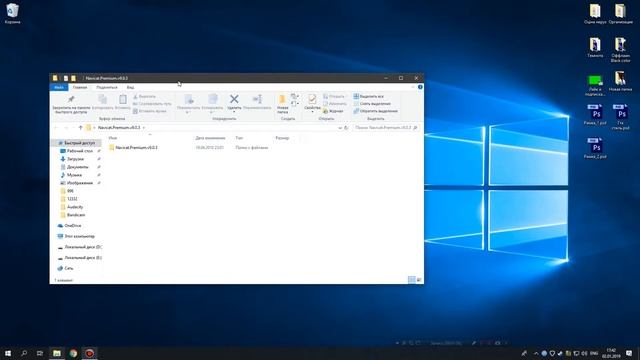Open Pictures (Изображения) in sidebar

pyautogui.click(x=77, y=183)
